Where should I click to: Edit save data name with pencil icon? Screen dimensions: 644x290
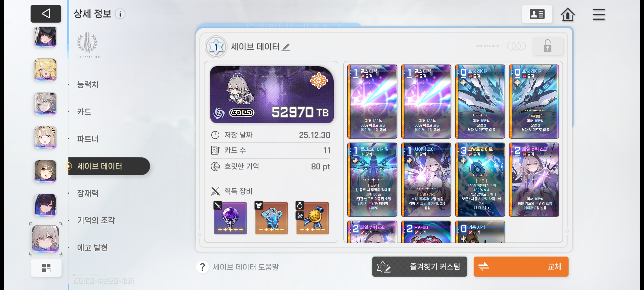[286, 47]
